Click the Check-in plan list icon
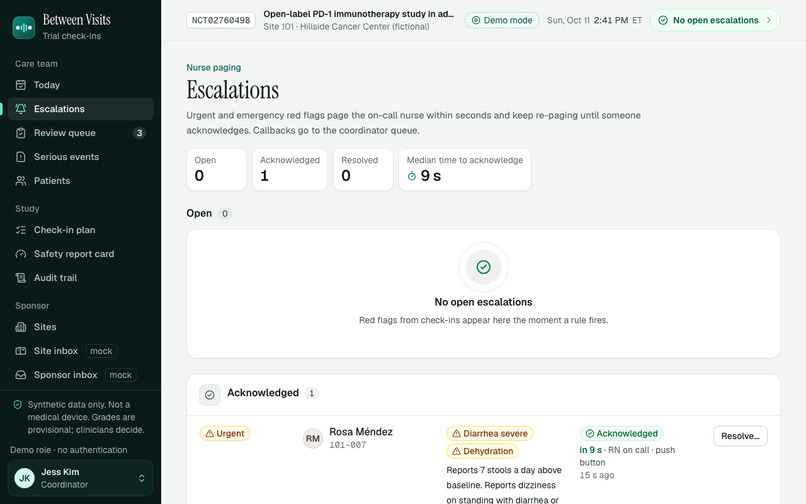The height and width of the screenshot is (504, 806). 21,230
